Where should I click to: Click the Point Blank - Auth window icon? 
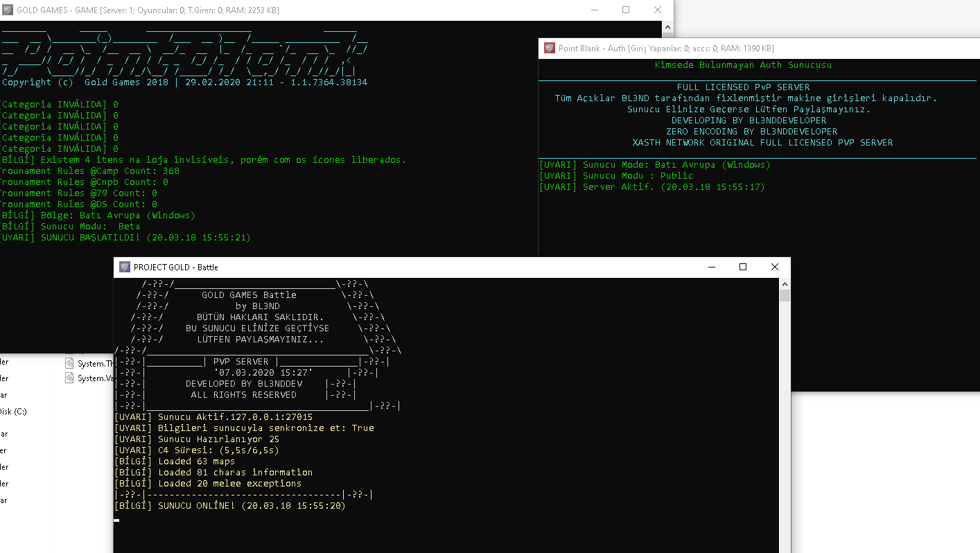click(550, 49)
